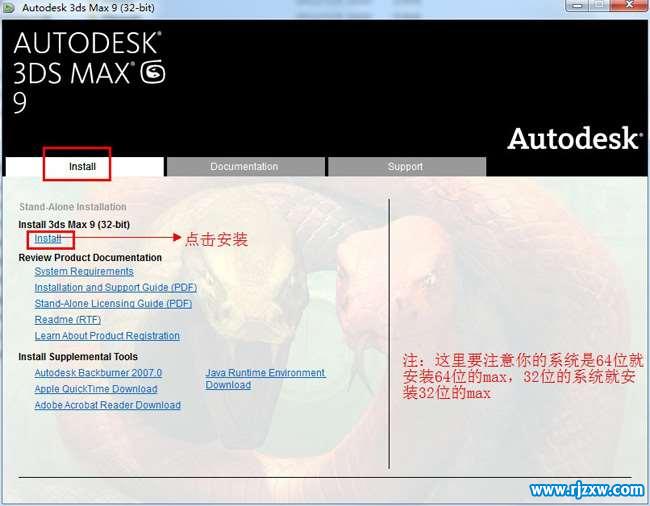Click the 3ds Max swirl logo icon
650x506 pixels.
153,72
